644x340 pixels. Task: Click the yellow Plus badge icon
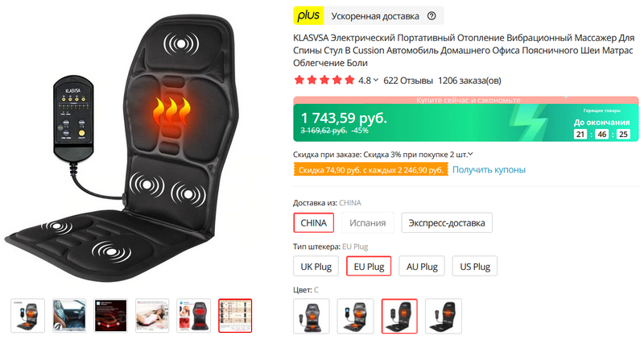point(308,15)
